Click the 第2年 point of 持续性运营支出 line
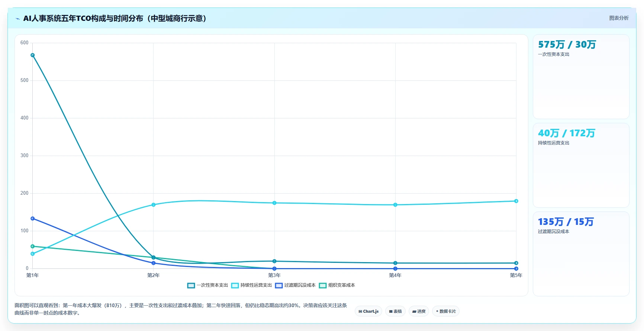 154,205
